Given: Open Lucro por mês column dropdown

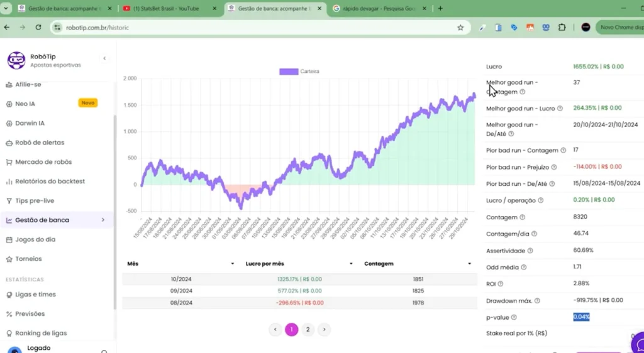Looking at the screenshot, I should click(x=352, y=264).
